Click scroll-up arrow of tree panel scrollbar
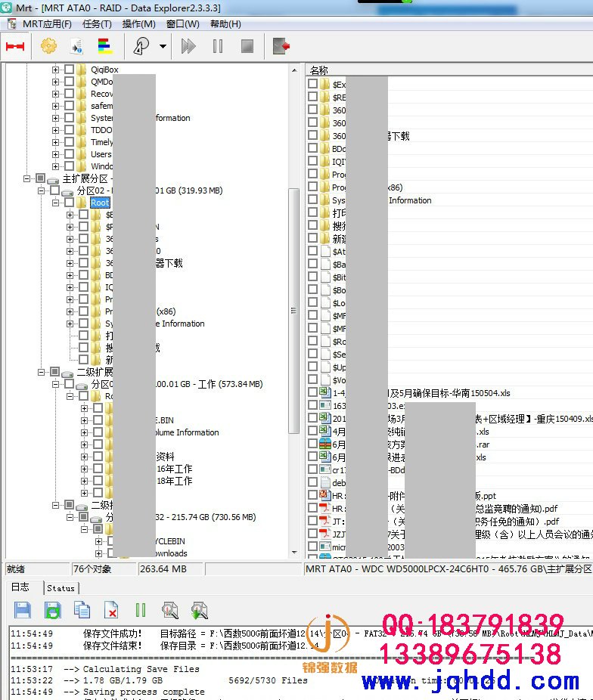The image size is (593, 700). [294, 70]
